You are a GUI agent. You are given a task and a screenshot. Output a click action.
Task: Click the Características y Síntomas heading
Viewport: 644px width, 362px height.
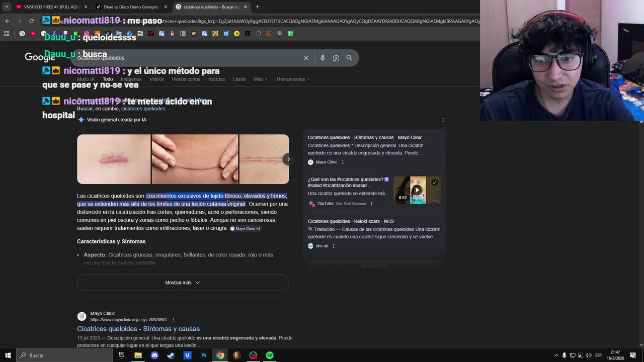point(111,242)
